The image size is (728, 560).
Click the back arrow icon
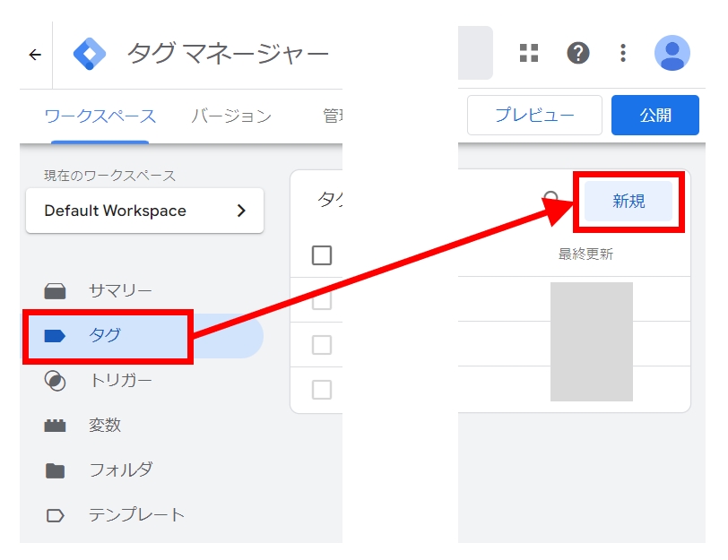[x=35, y=55]
